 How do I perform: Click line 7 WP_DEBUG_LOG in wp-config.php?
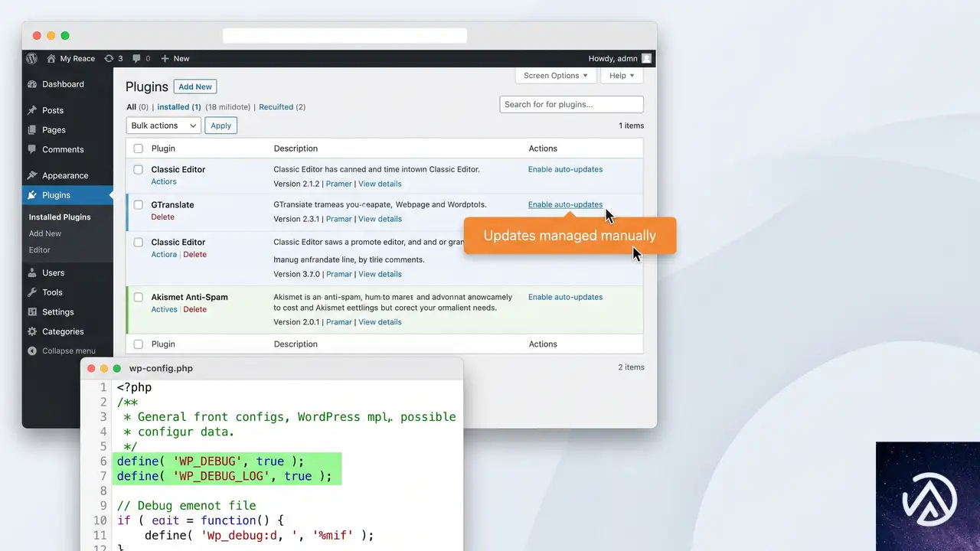(225, 476)
